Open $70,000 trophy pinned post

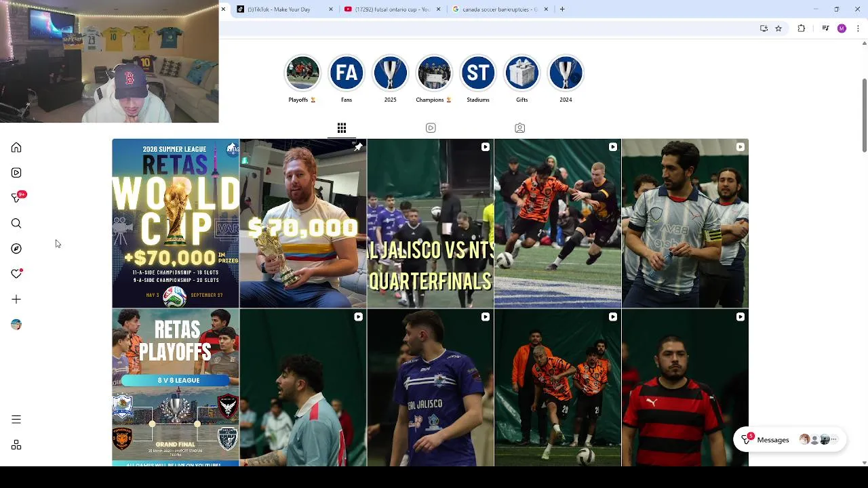point(303,224)
